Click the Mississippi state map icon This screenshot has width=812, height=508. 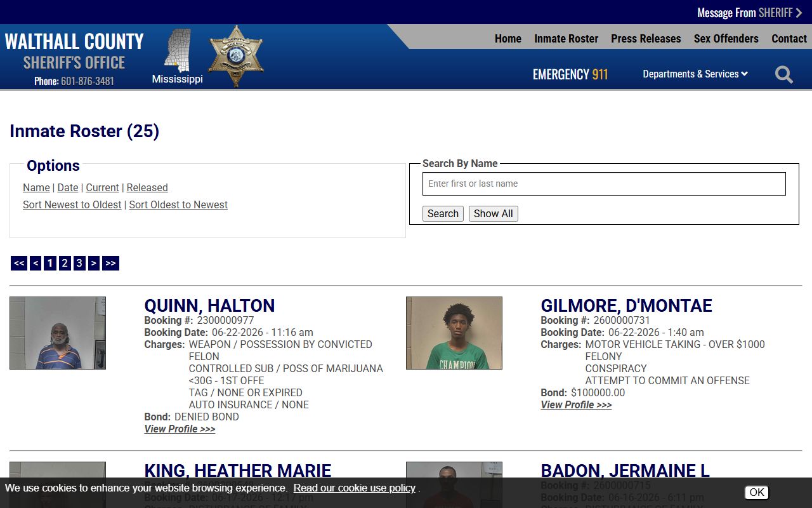[x=178, y=50]
